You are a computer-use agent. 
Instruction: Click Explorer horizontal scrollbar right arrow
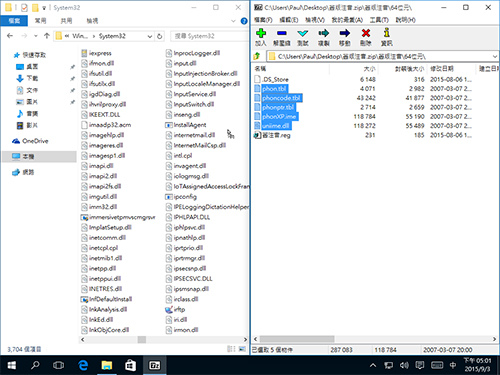(x=245, y=339)
